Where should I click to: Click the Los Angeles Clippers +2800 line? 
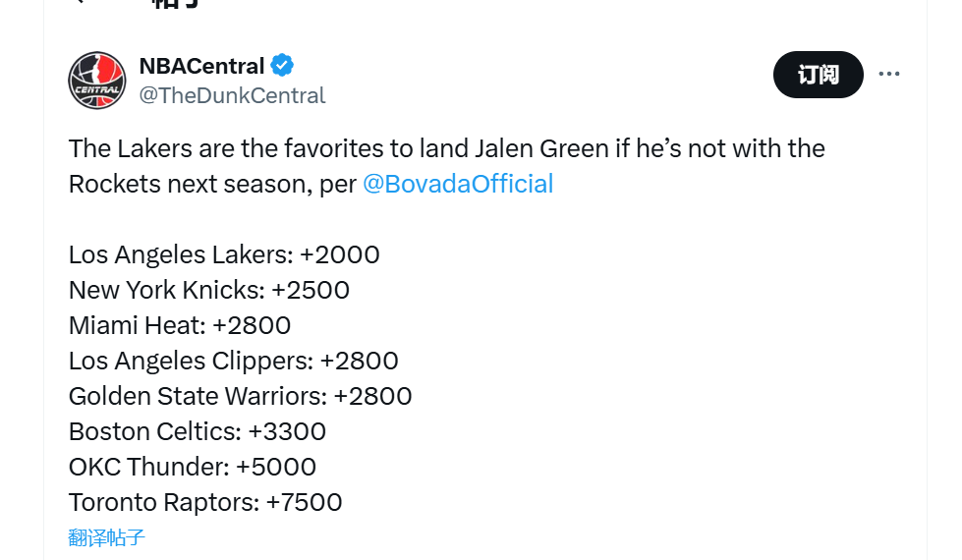coord(234,361)
